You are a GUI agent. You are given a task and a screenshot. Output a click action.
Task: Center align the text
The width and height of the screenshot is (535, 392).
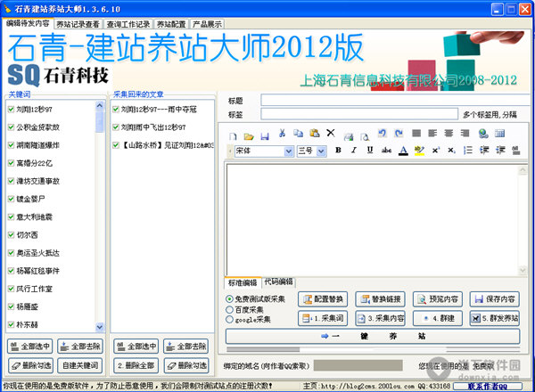tap(449, 134)
